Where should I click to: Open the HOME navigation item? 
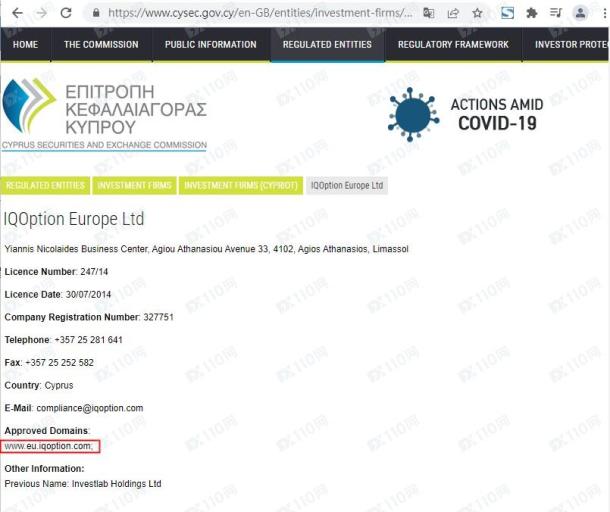(25, 44)
